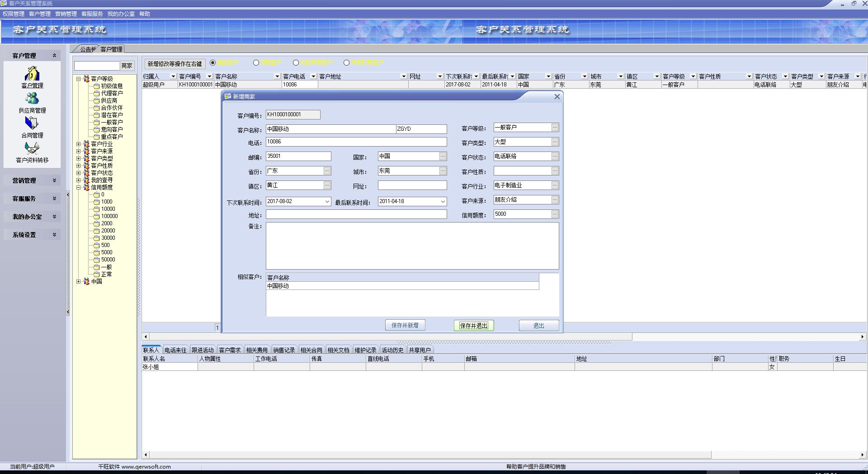Open the 客户等级 picker button in dialog
This screenshot has height=474, width=868.
coord(555,128)
